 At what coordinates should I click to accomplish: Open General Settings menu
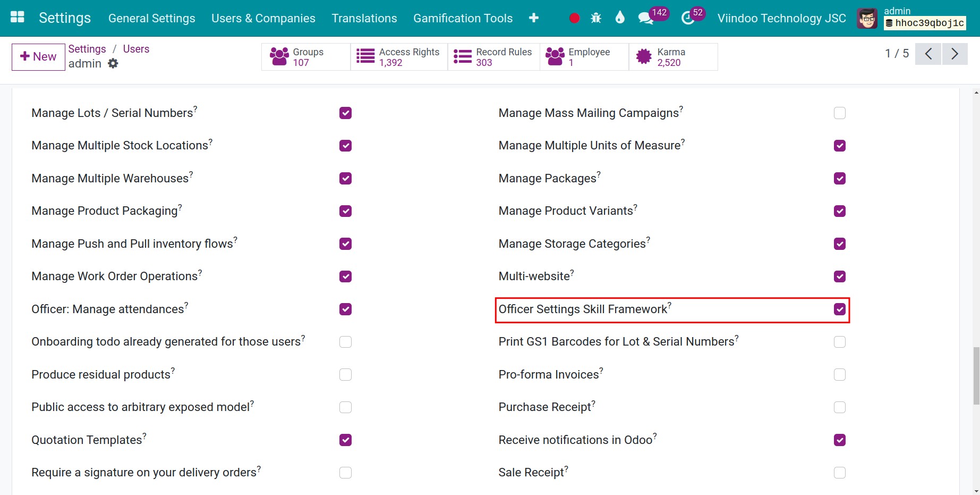pyautogui.click(x=152, y=18)
